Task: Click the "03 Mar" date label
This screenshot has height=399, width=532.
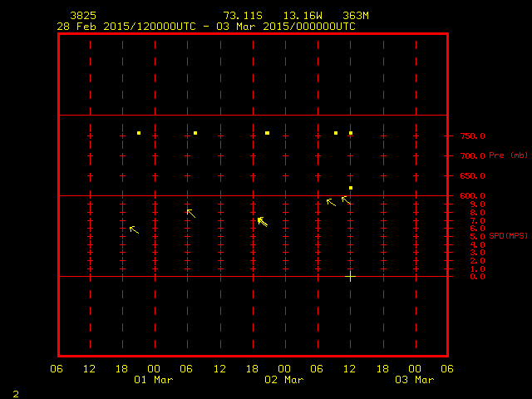Action: [x=415, y=380]
